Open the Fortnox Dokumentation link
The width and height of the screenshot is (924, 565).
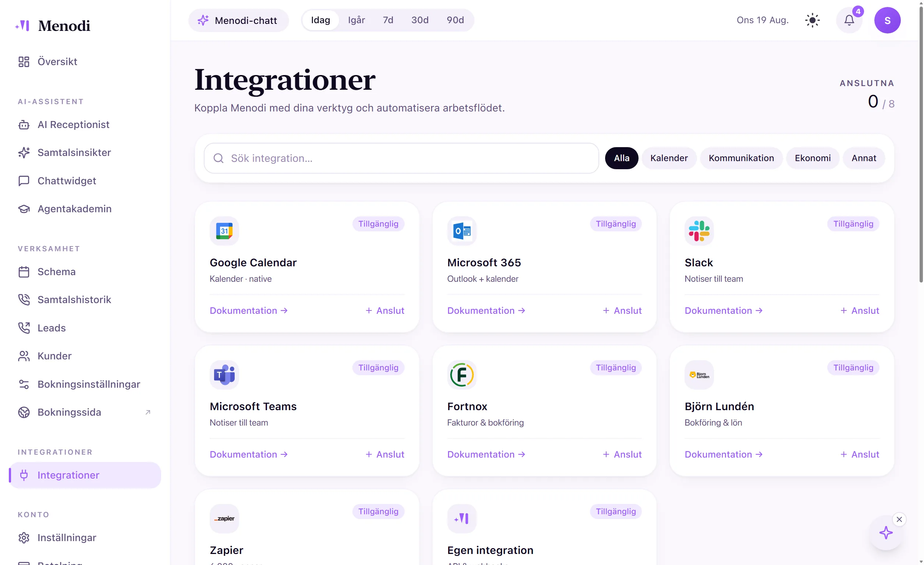click(x=486, y=454)
